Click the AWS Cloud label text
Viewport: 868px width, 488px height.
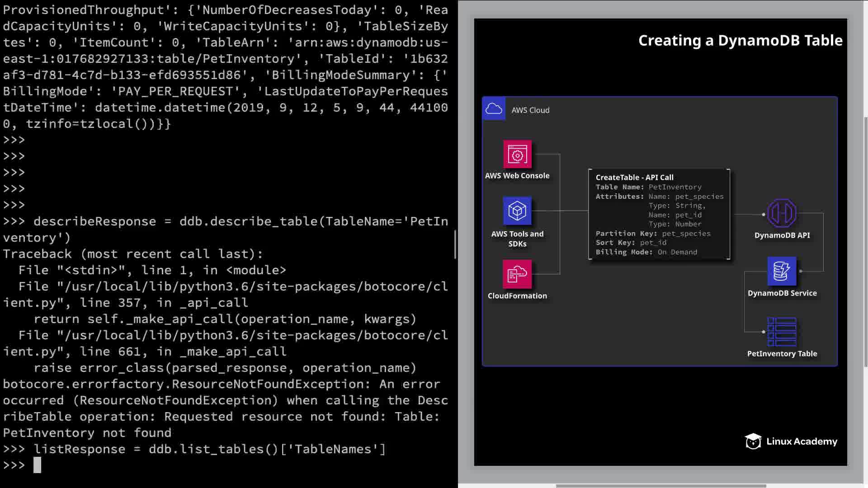[530, 110]
